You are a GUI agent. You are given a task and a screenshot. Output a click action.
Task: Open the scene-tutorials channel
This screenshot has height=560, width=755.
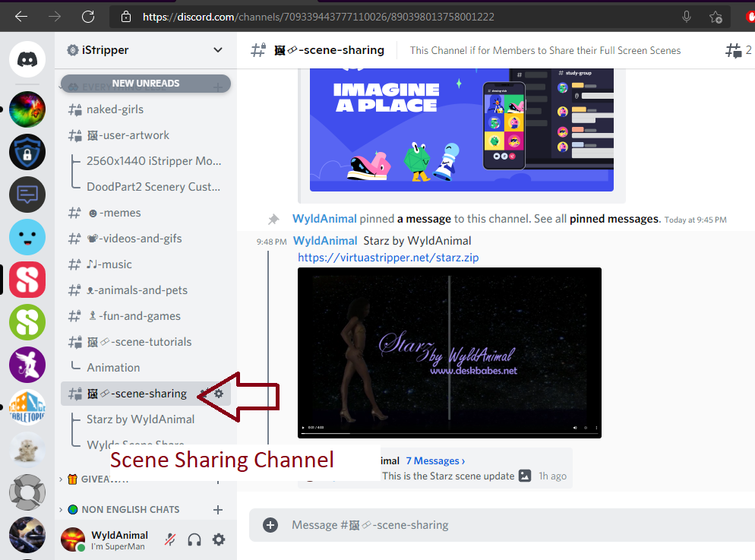pyautogui.click(x=146, y=342)
